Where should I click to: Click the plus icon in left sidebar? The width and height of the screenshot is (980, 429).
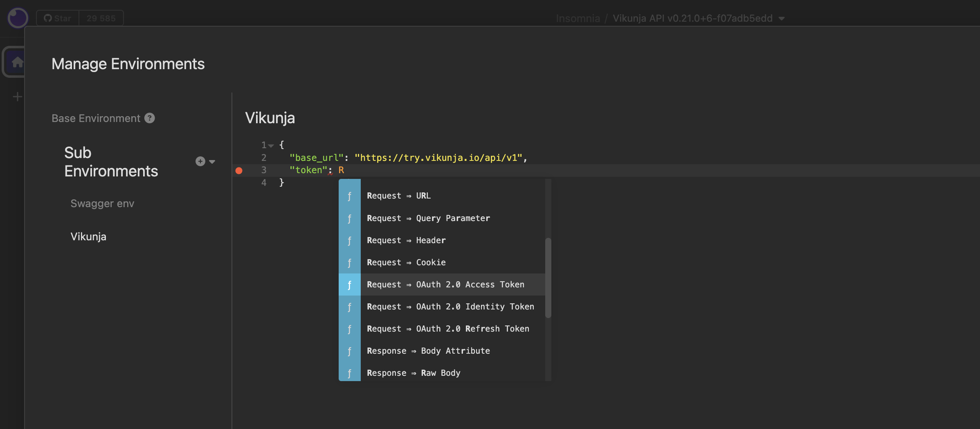(x=17, y=97)
